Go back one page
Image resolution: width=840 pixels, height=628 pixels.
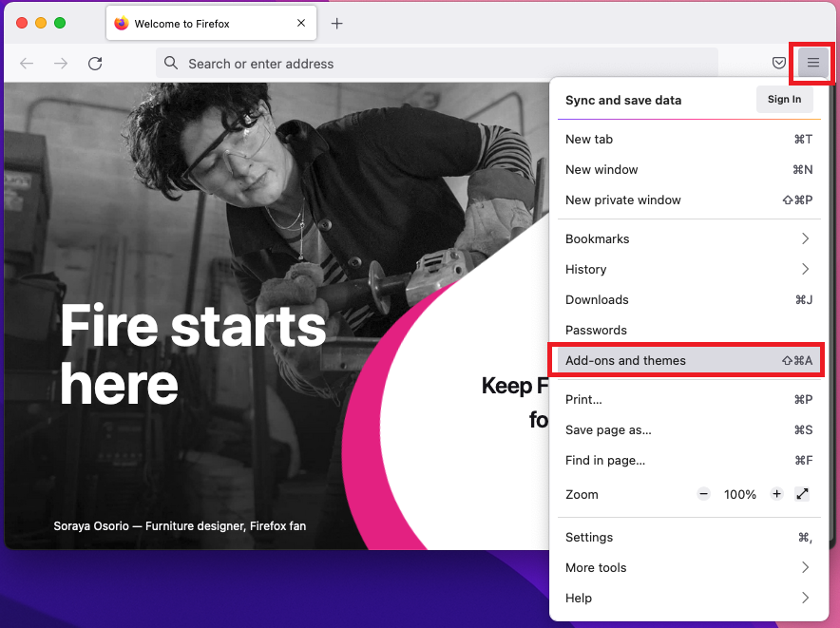[27, 64]
